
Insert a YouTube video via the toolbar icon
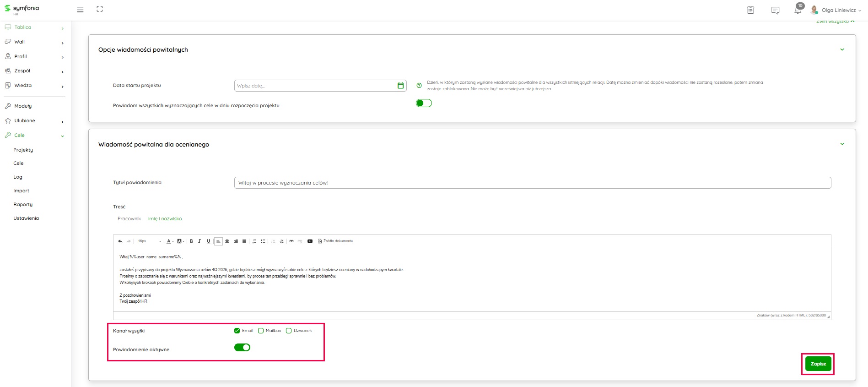pos(310,241)
